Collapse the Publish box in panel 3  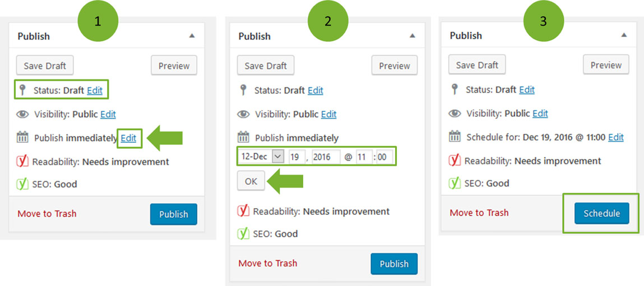tap(624, 35)
